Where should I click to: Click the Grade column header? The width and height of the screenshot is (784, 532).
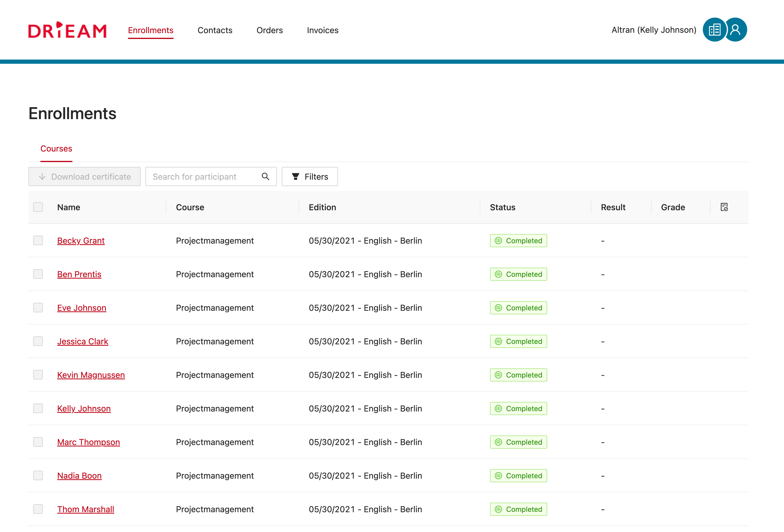pos(673,207)
